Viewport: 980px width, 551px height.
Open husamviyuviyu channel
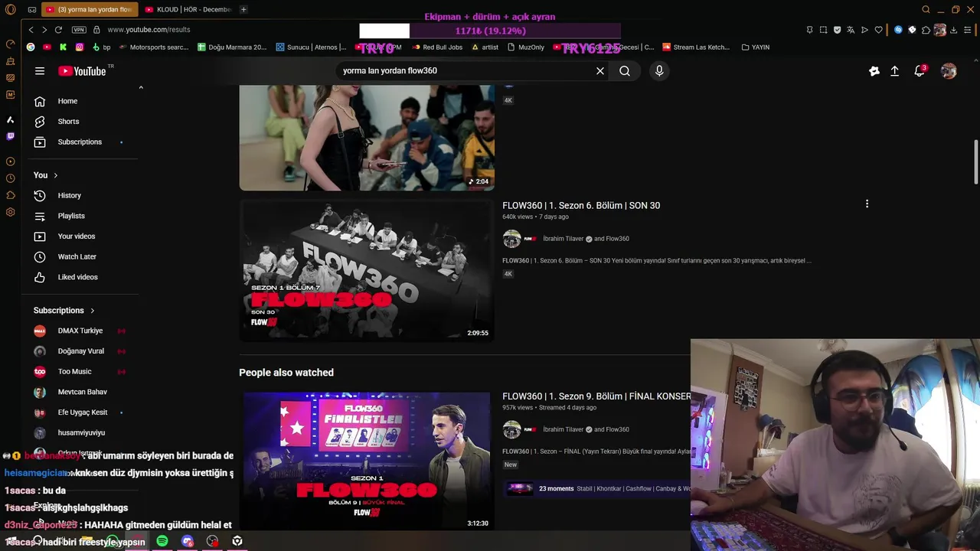click(x=80, y=432)
